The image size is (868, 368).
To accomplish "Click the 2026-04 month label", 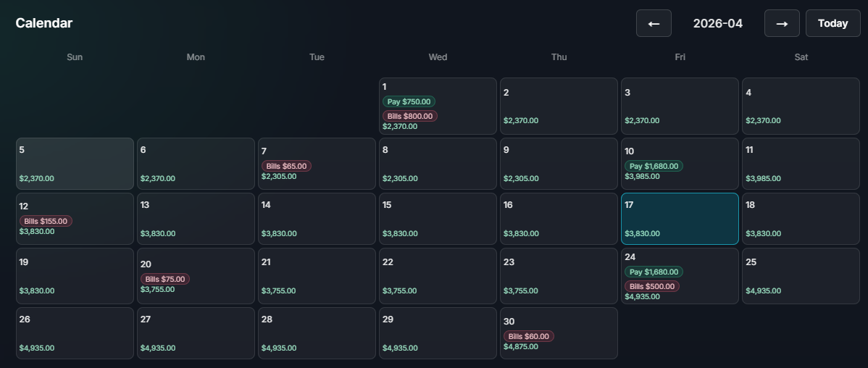I will tap(717, 23).
